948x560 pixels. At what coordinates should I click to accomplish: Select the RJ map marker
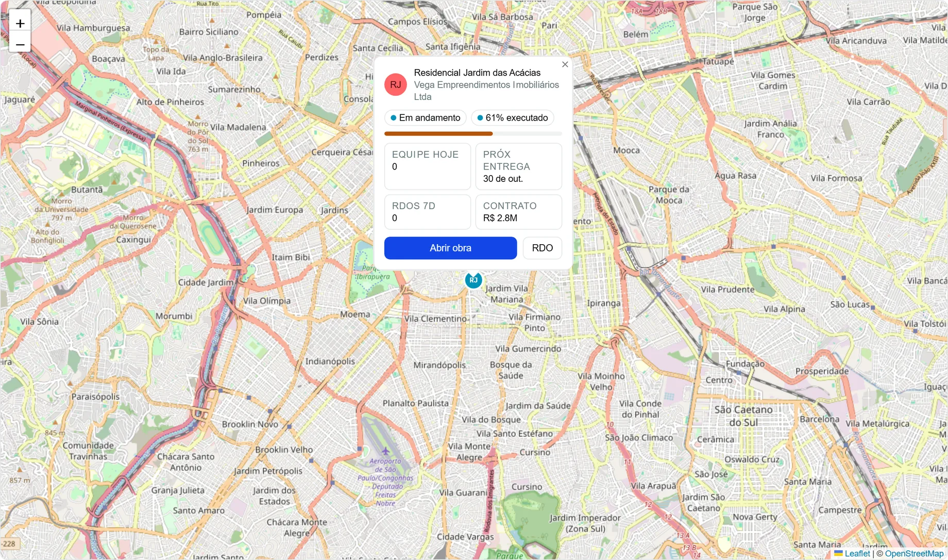pyautogui.click(x=473, y=280)
